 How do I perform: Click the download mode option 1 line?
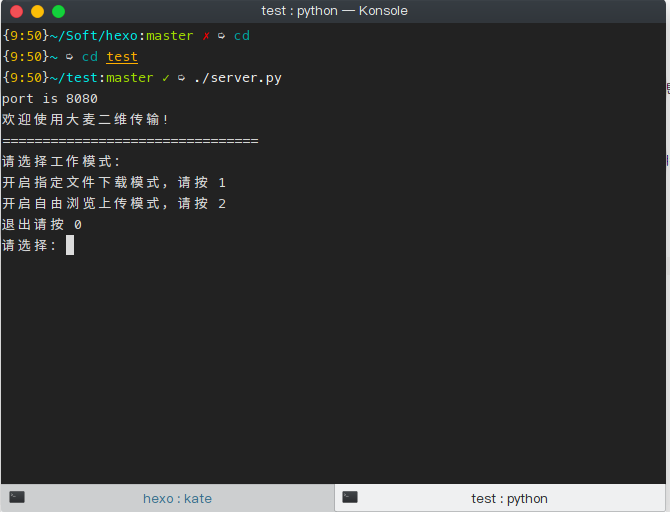coord(114,183)
